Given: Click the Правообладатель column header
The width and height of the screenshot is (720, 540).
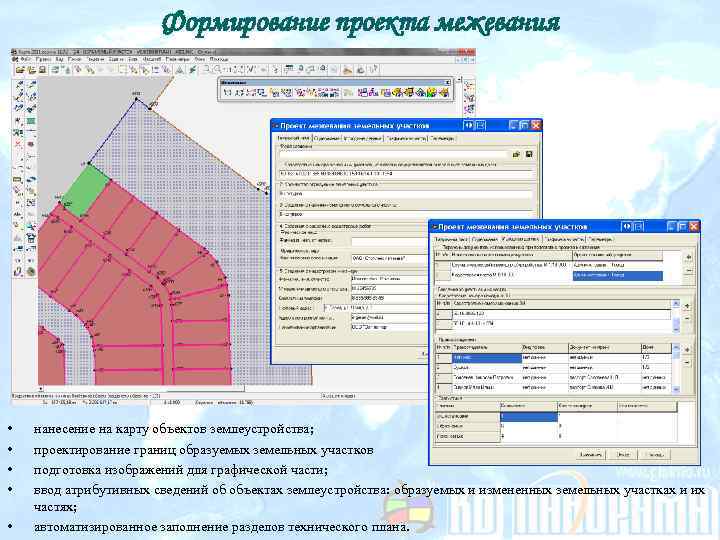Looking at the screenshot, I should pos(487,348).
